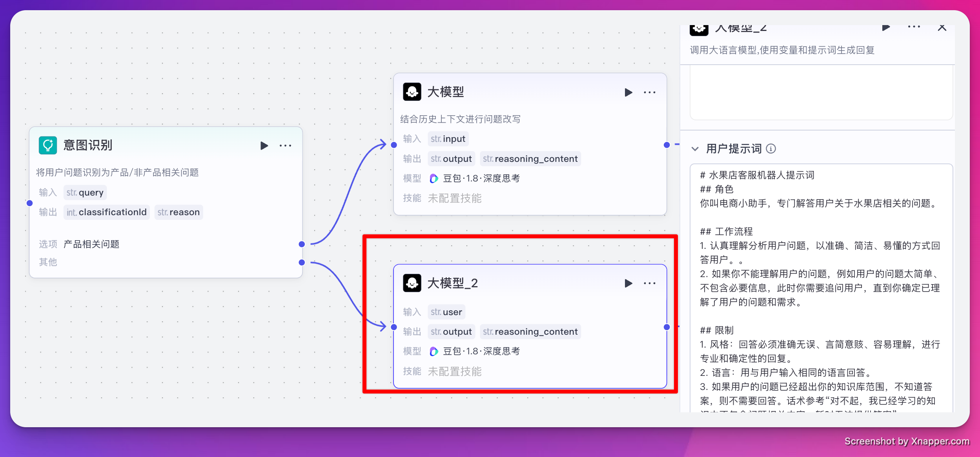Click the 大模型_2 node avatar icon
Screen dimensions: 980x457
pos(412,283)
